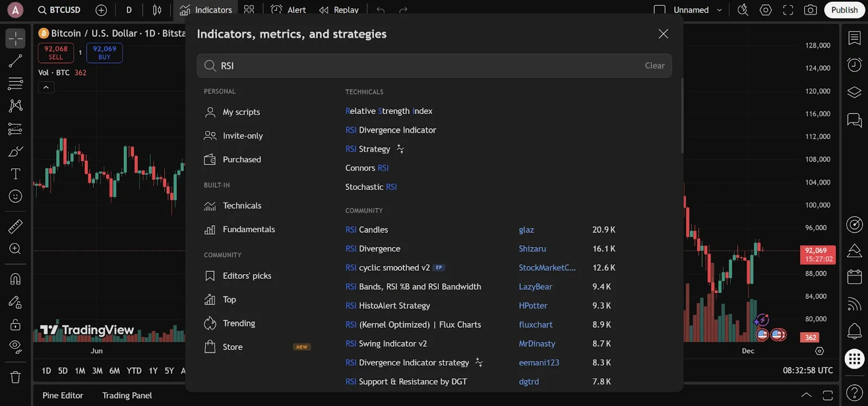The image size is (868, 406).
Task: Open the calendar panel icon
Action: coord(854,277)
